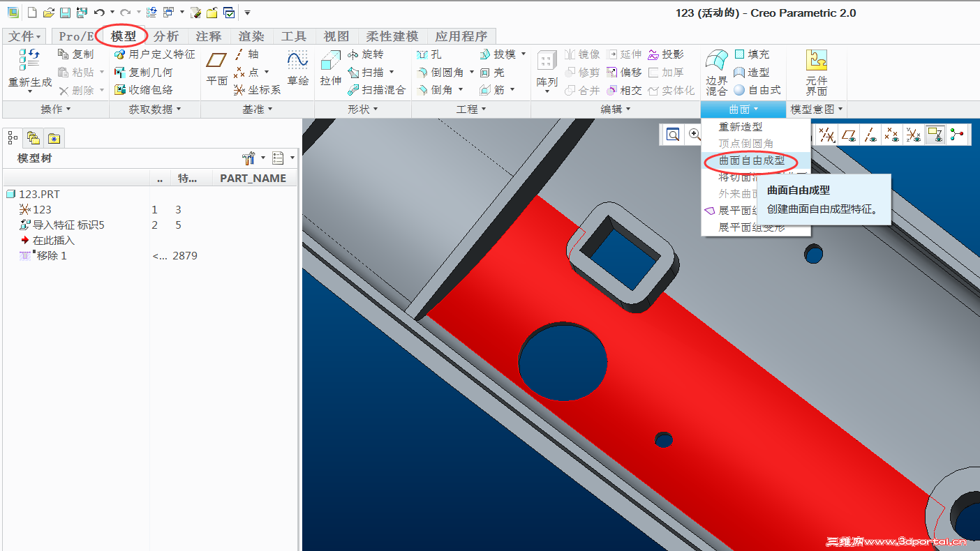Open the 文件 (File) menu
The image size is (980, 551).
point(24,36)
